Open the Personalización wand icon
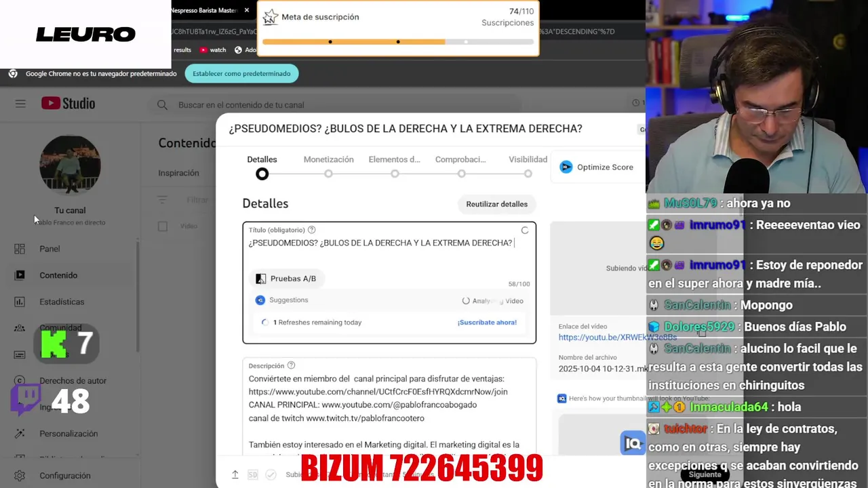Viewport: 868px width, 488px height. [x=20, y=434]
